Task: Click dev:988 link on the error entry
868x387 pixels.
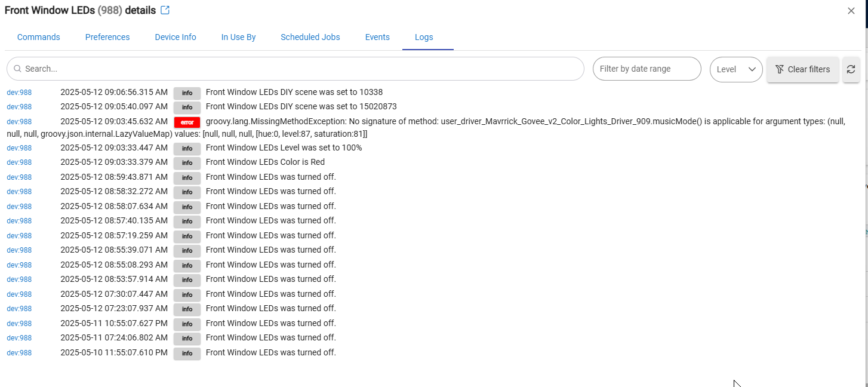Action: pos(19,122)
